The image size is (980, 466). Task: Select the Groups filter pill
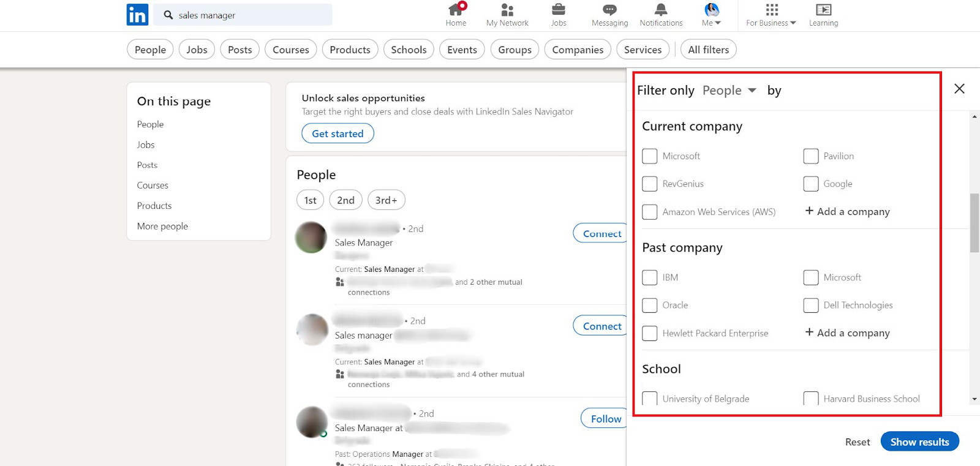click(514, 50)
